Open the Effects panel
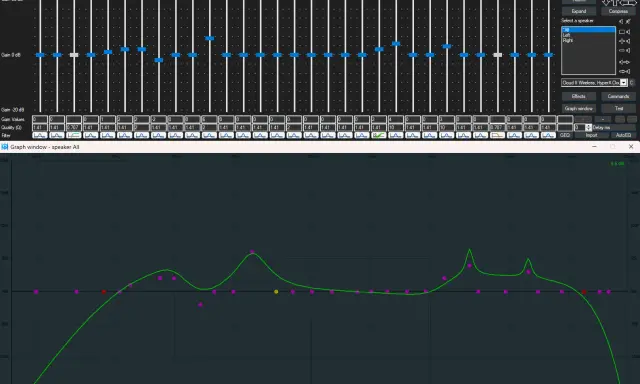 click(x=578, y=96)
